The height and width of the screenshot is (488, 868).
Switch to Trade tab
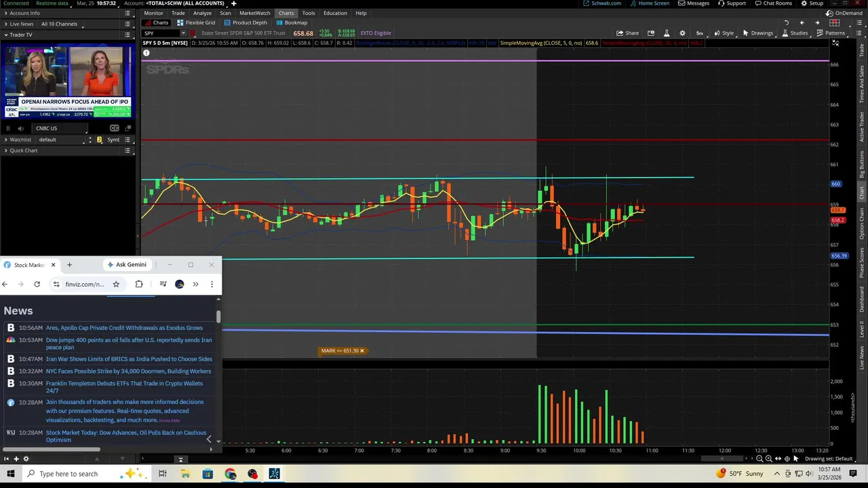tap(178, 13)
